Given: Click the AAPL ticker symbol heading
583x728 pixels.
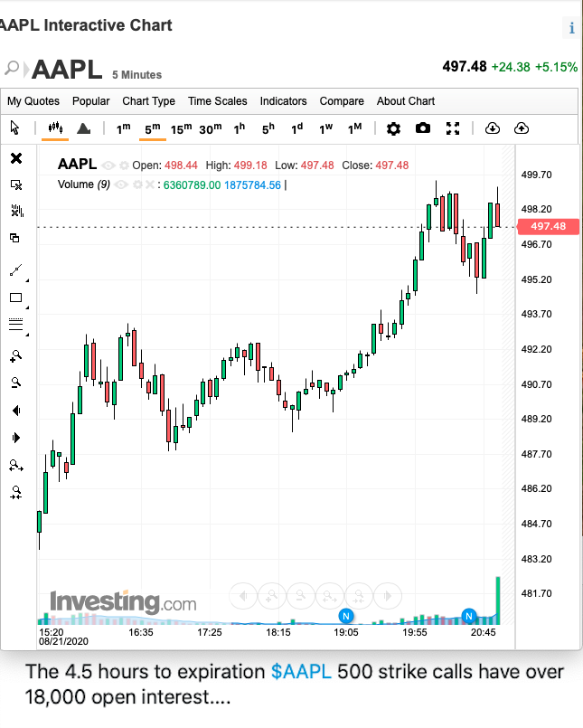Looking at the screenshot, I should (67, 70).
